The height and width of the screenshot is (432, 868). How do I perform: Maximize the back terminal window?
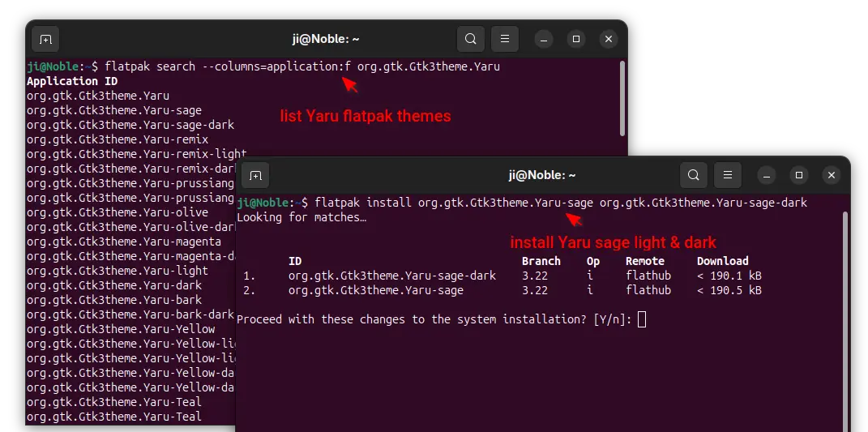(x=576, y=40)
